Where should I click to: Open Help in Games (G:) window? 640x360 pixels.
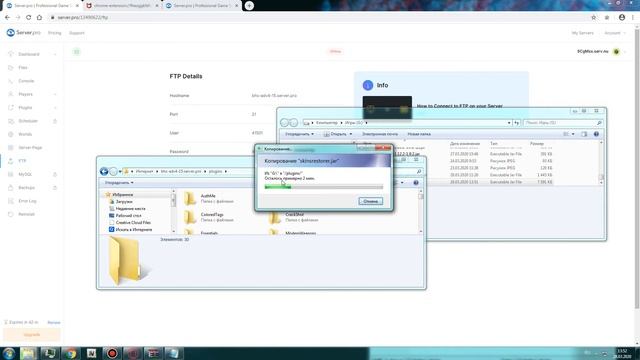(x=596, y=134)
